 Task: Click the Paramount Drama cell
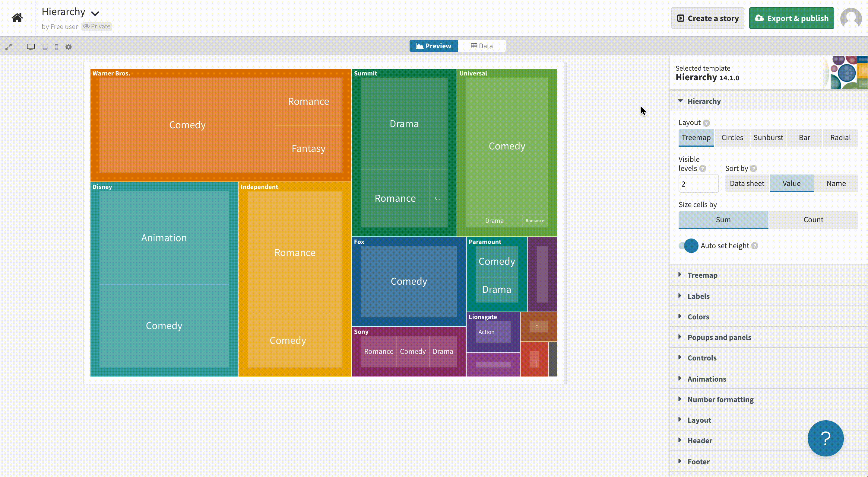(497, 290)
